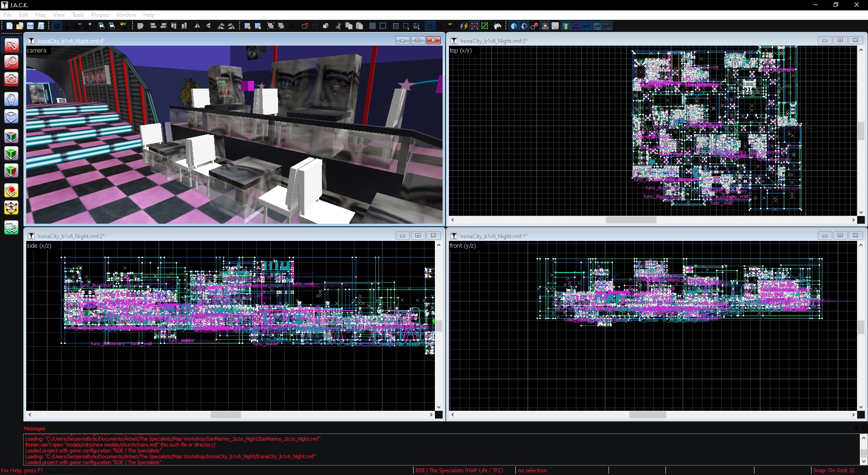This screenshot has width=868, height=475.
Task: Toggle the 2D grid display button
Action: coord(57,26)
